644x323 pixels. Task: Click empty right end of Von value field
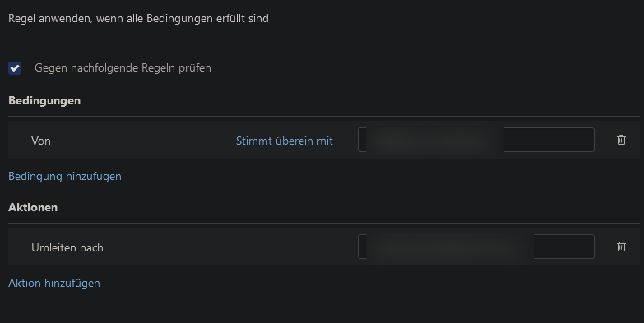click(549, 140)
